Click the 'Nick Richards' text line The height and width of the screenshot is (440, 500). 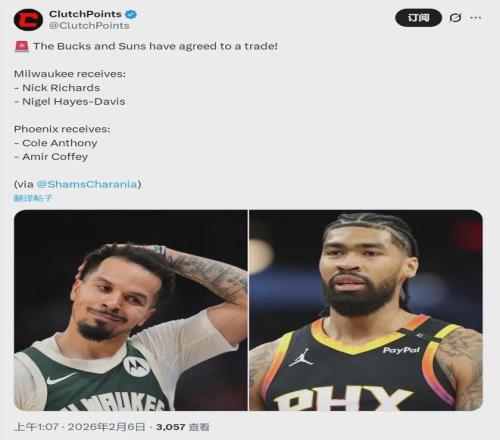[x=57, y=88]
